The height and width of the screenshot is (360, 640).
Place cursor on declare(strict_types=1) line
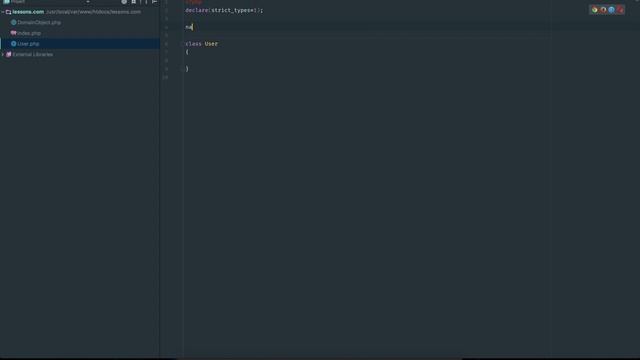point(224,10)
